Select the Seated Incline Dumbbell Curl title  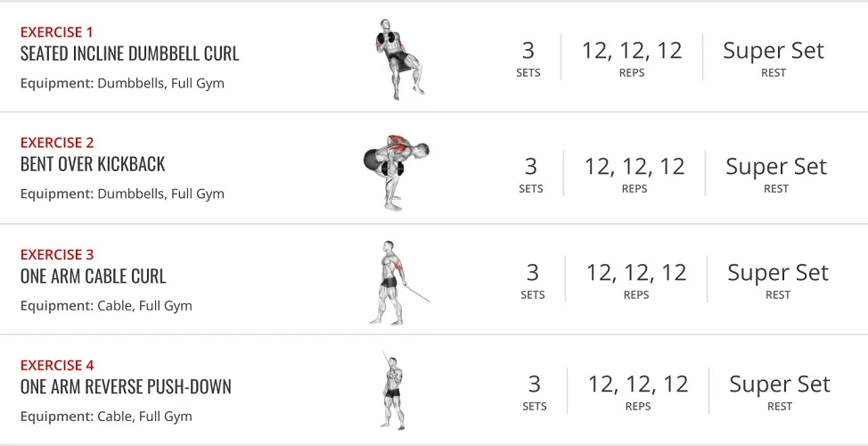pyautogui.click(x=129, y=54)
